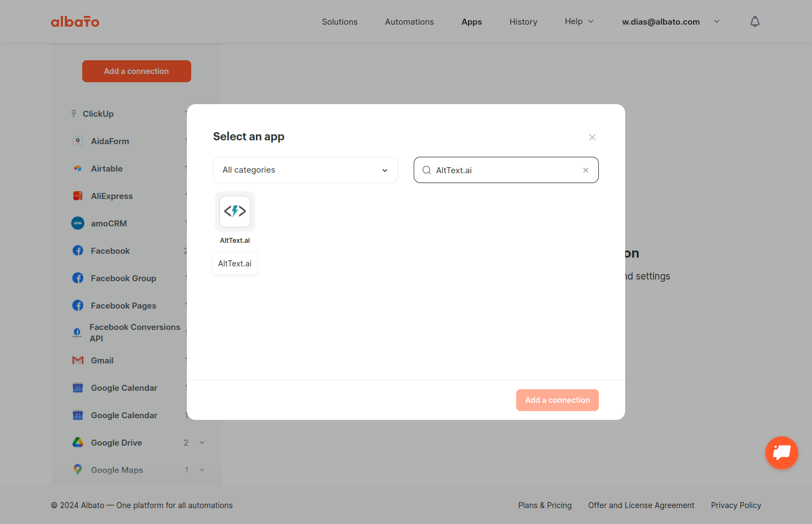
Task: Focus the app search input field
Action: coord(506,170)
